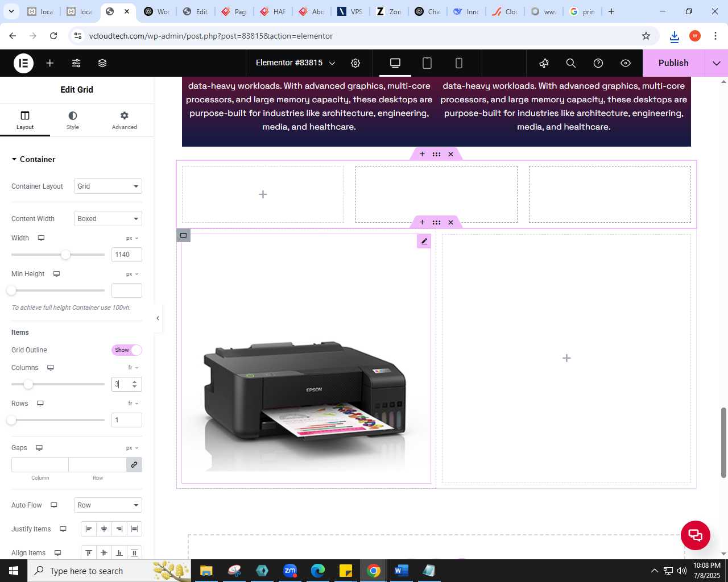
Task: Collapse the Container section
Action: [34, 159]
